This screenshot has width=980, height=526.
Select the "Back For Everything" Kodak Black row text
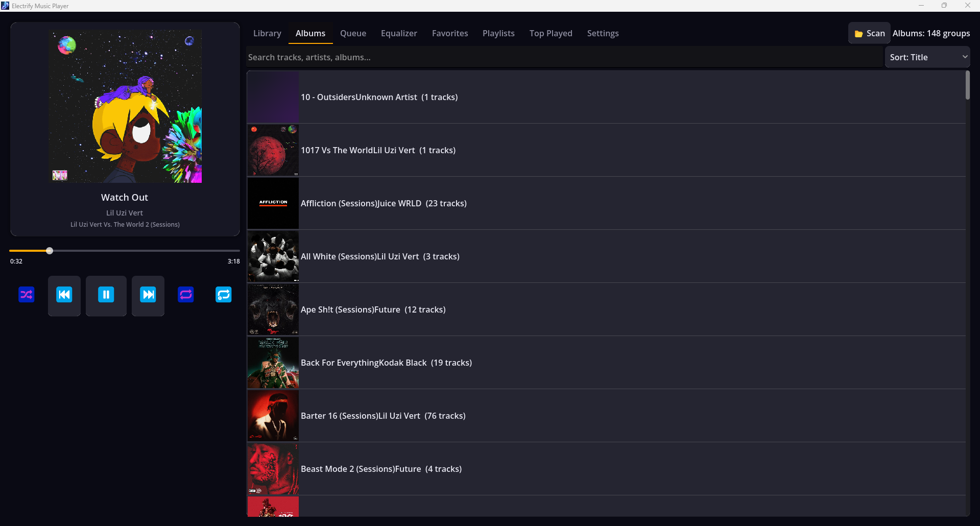pyautogui.click(x=386, y=363)
